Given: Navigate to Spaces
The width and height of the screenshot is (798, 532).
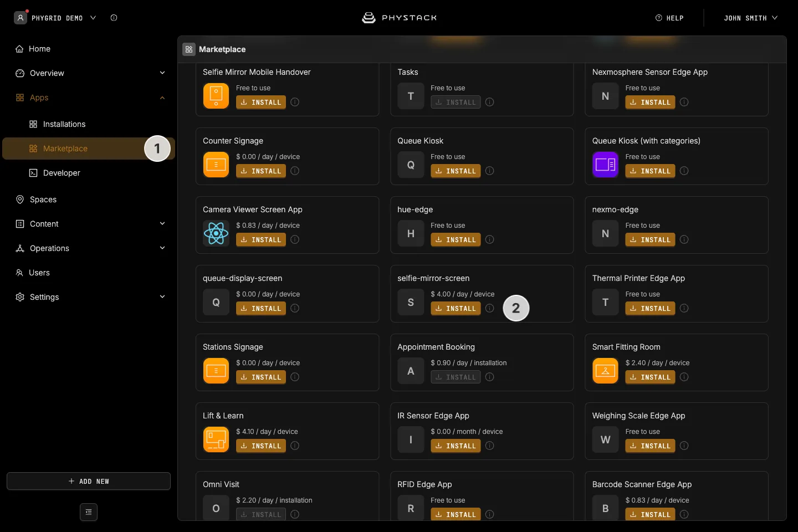Looking at the screenshot, I should 89,199.
